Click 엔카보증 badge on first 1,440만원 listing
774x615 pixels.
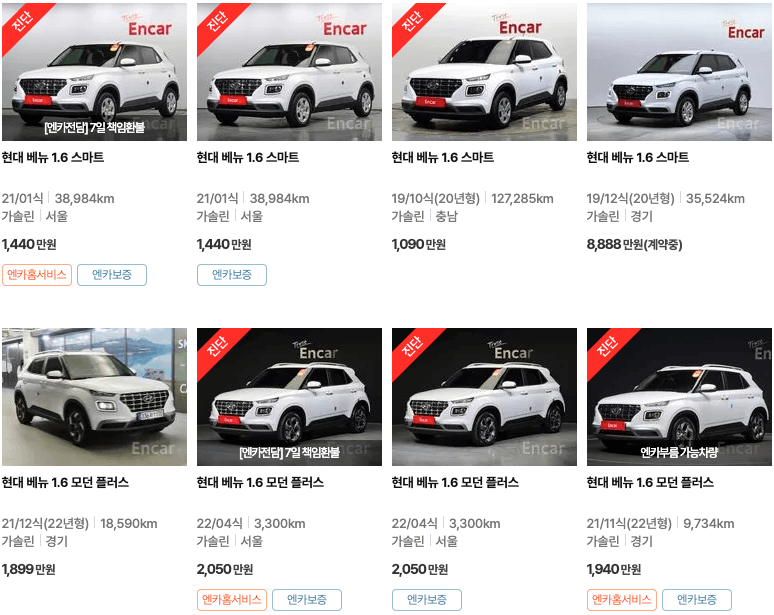point(112,275)
